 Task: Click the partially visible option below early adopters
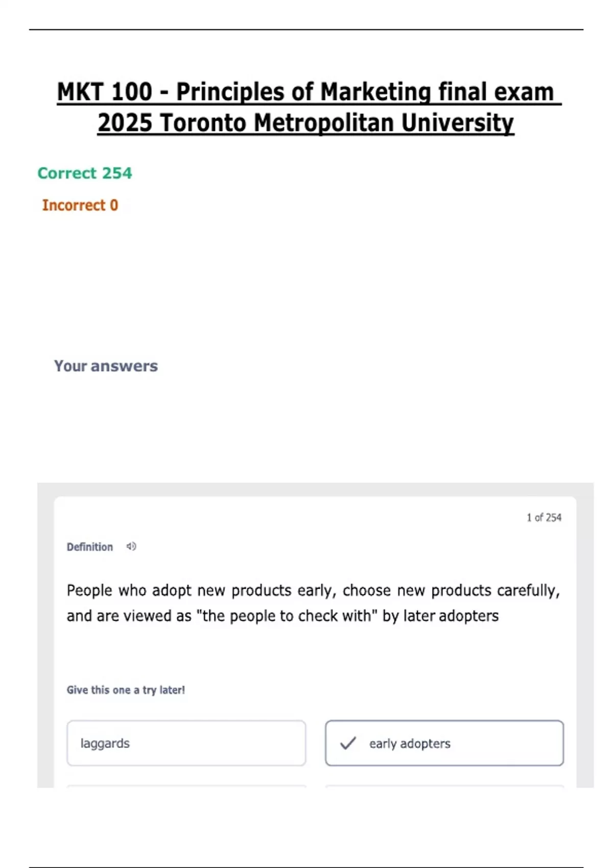[444, 786]
